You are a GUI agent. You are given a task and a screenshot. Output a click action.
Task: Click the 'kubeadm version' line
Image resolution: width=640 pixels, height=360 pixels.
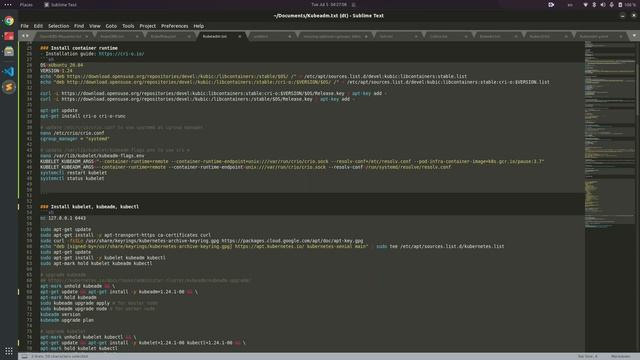60,314
